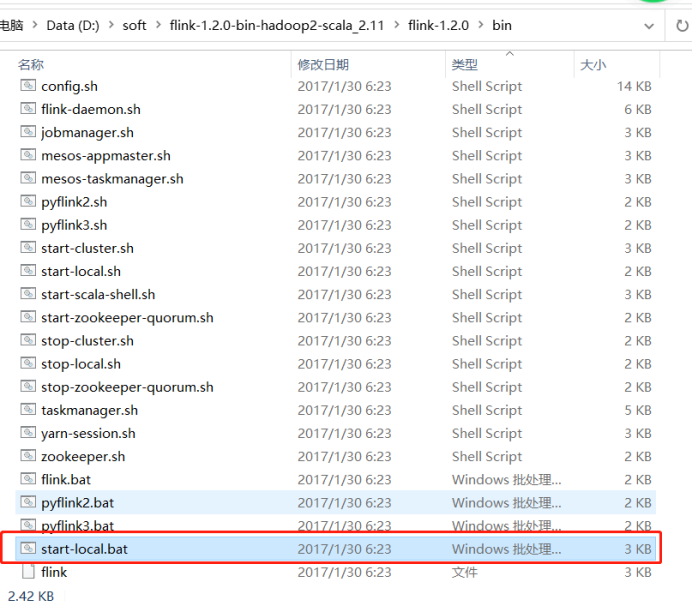Select the config.sh file name

coord(69,87)
